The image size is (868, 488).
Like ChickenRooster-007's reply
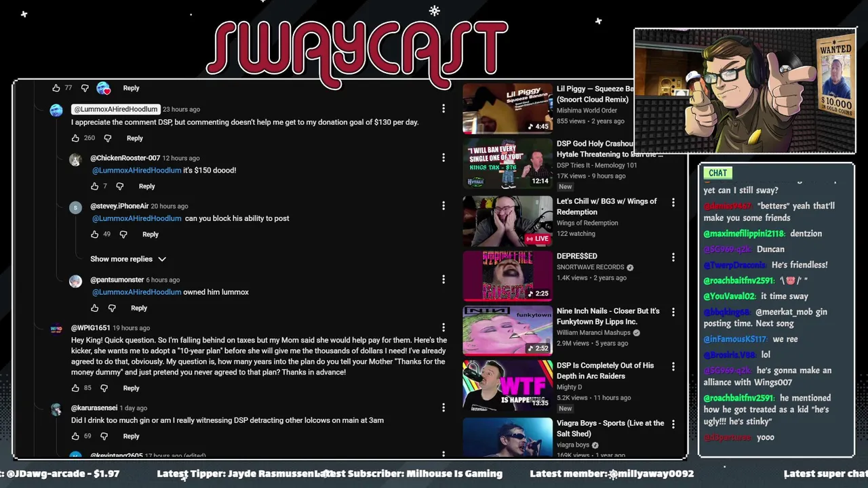point(94,186)
